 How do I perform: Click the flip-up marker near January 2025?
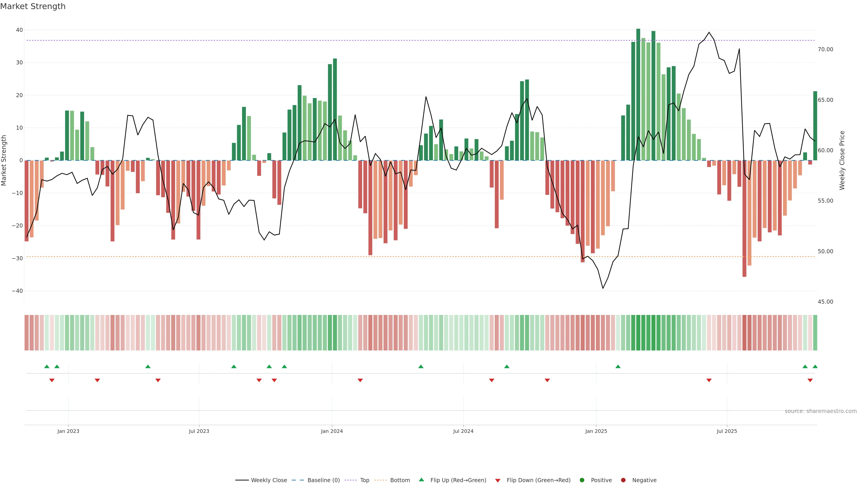[x=618, y=366]
